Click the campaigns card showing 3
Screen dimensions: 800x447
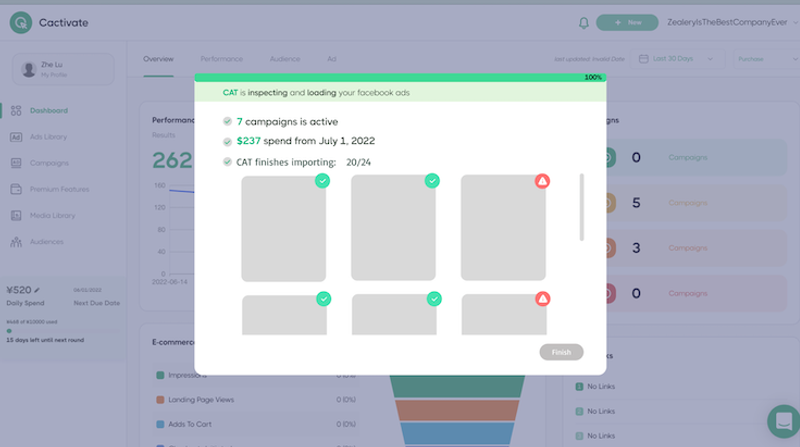[x=694, y=248]
